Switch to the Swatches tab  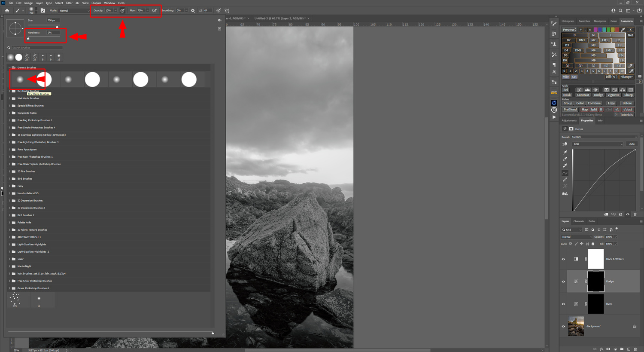(x=584, y=21)
